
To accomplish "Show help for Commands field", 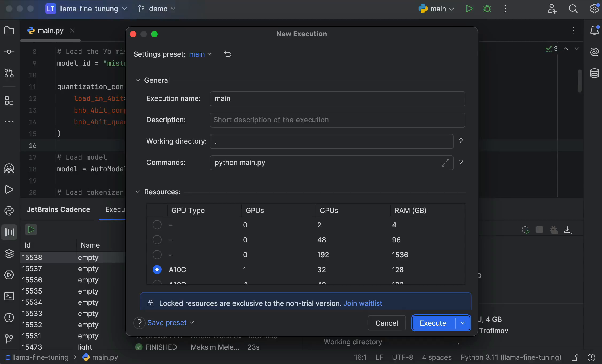I will pos(461,163).
